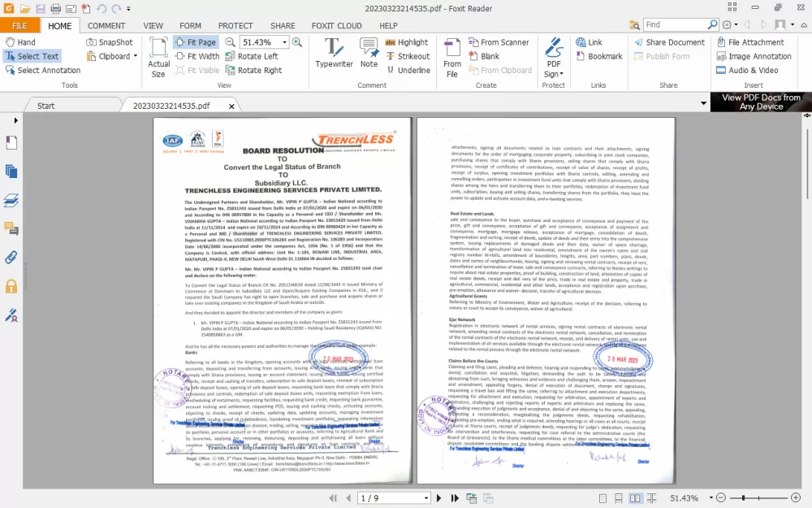Click the zoom in magnifier in ribbon
Viewport: 812px width, 508px height.
coord(296,42)
